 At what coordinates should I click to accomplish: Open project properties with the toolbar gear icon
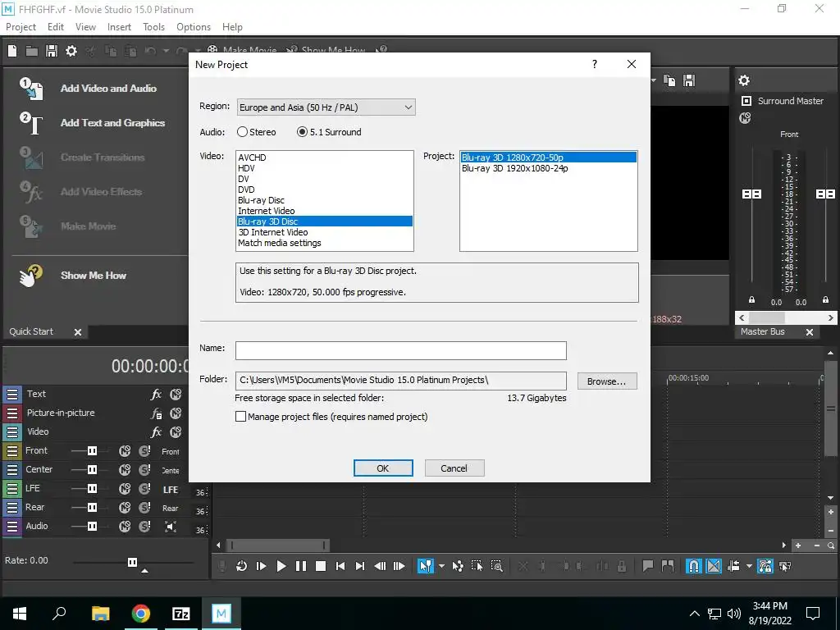pyautogui.click(x=71, y=51)
